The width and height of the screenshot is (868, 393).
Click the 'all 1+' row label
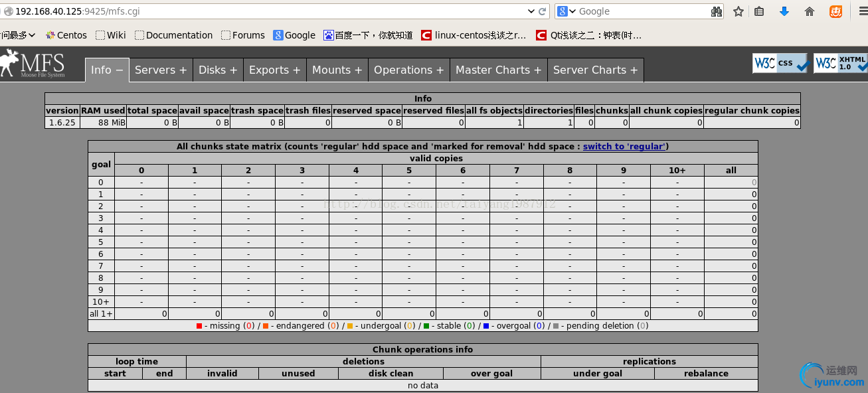coord(102,314)
